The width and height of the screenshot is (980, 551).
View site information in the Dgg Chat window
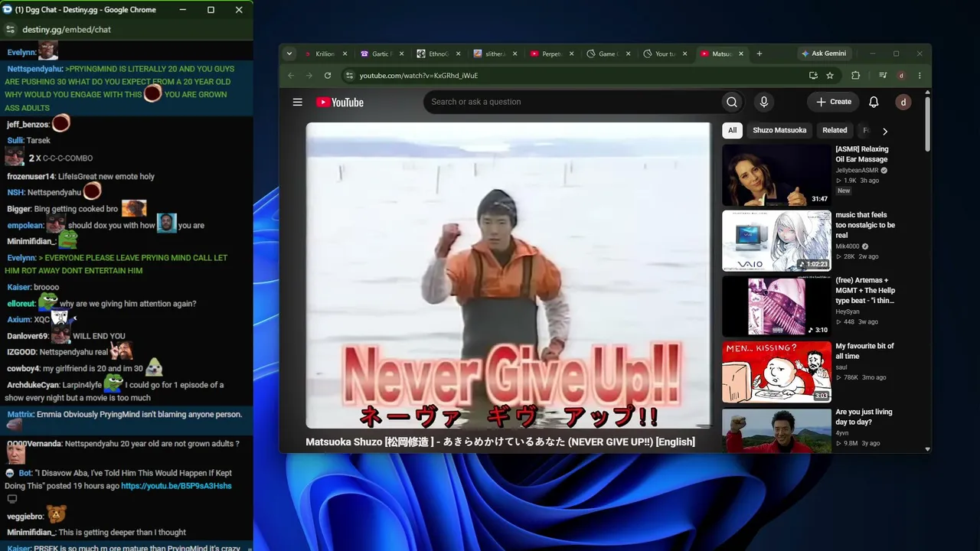pos(10,30)
